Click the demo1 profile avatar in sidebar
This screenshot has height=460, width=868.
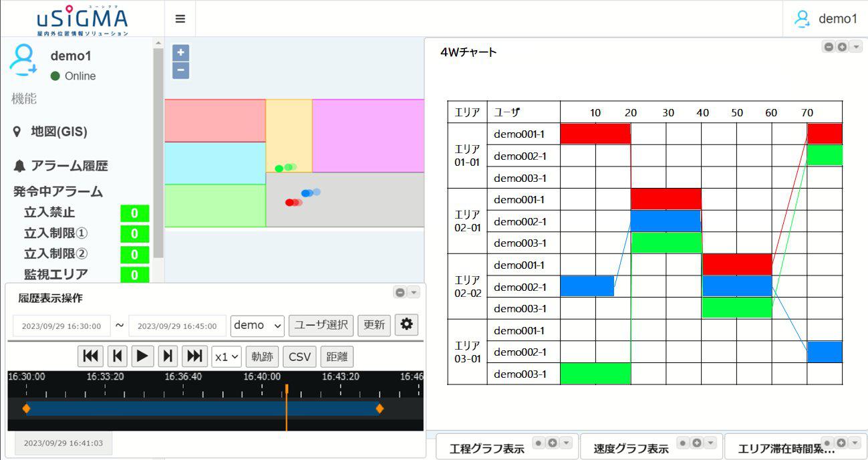(x=23, y=60)
